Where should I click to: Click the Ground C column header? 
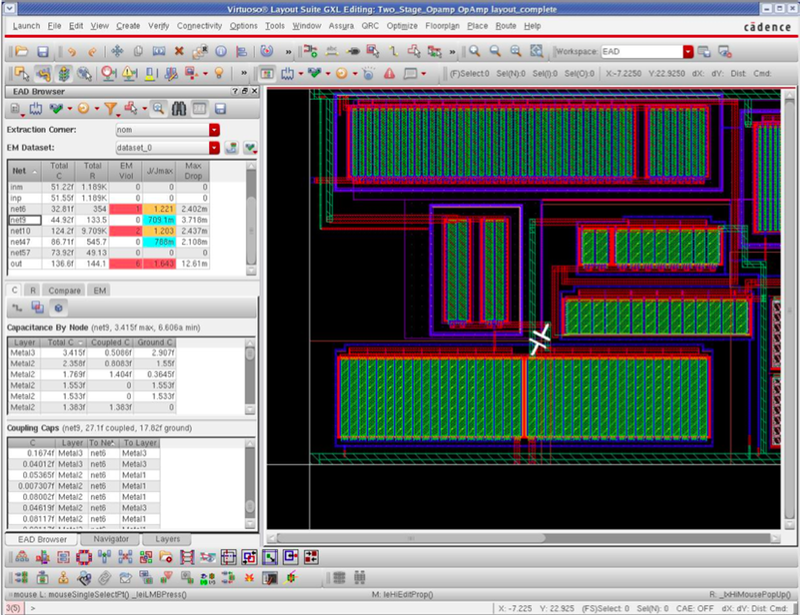(x=155, y=342)
